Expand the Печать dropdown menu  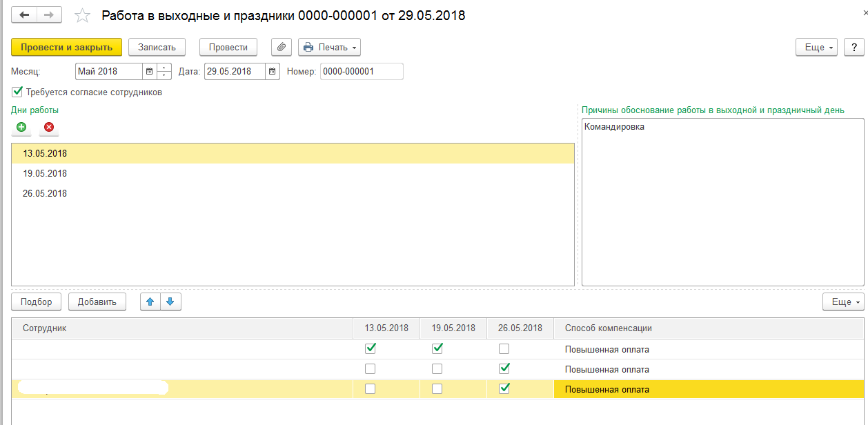(x=329, y=47)
